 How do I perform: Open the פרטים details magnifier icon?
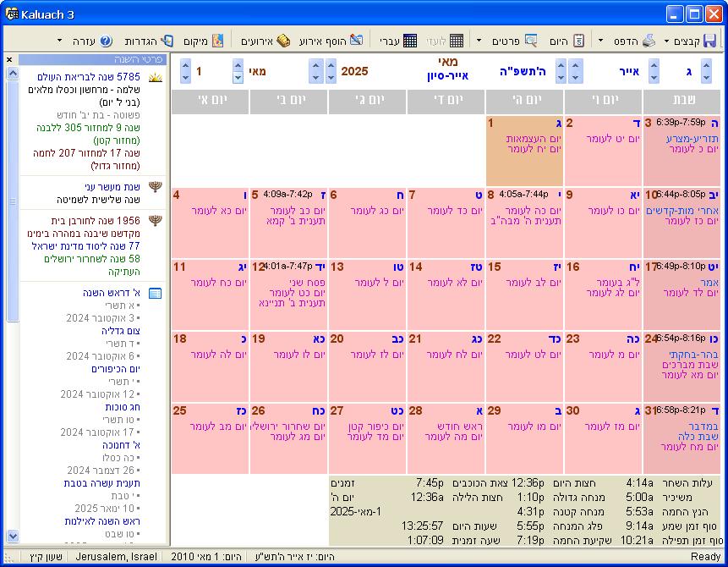point(531,41)
